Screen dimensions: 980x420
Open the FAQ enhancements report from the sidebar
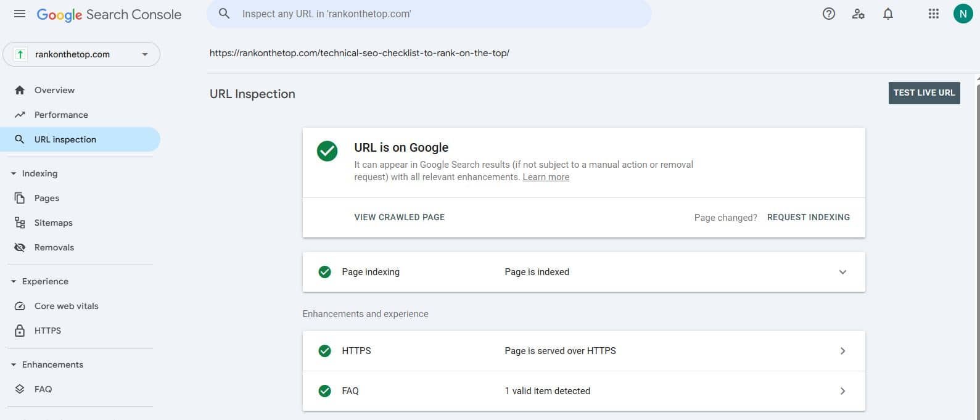click(80, 389)
